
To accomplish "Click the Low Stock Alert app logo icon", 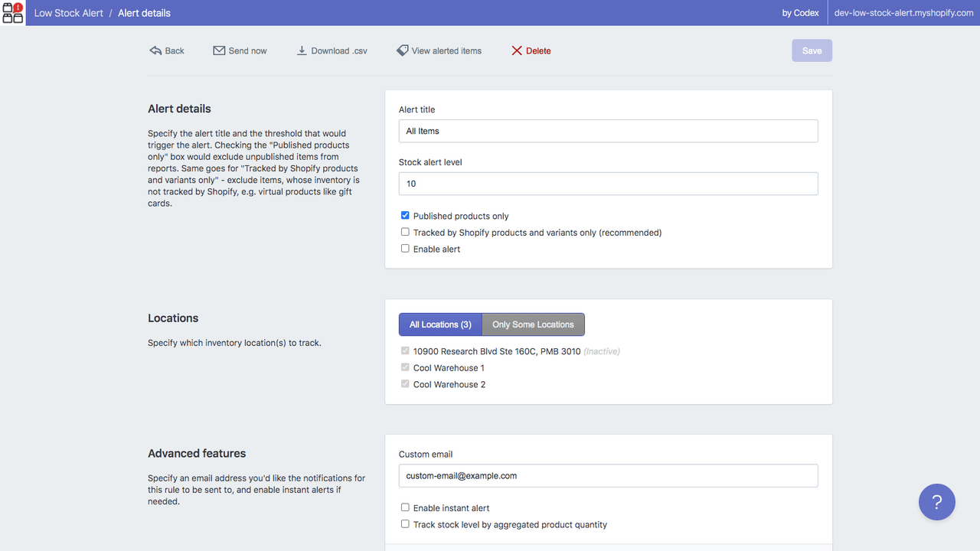I will pos(13,13).
